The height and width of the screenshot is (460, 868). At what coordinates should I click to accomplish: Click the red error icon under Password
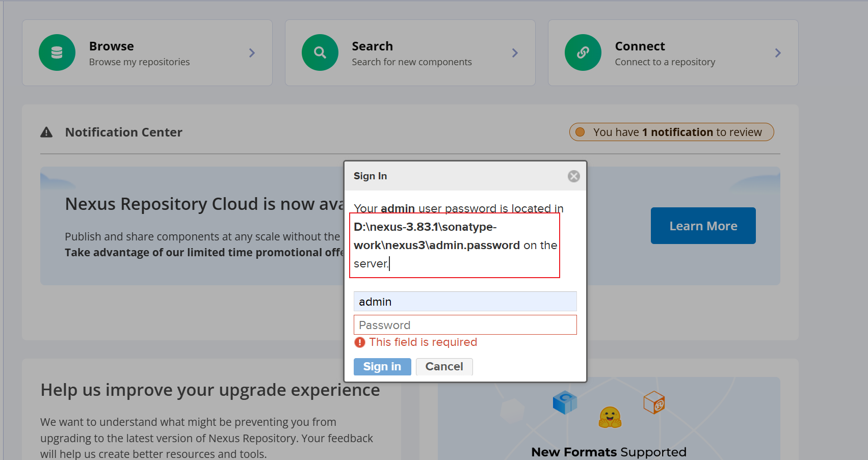click(360, 342)
